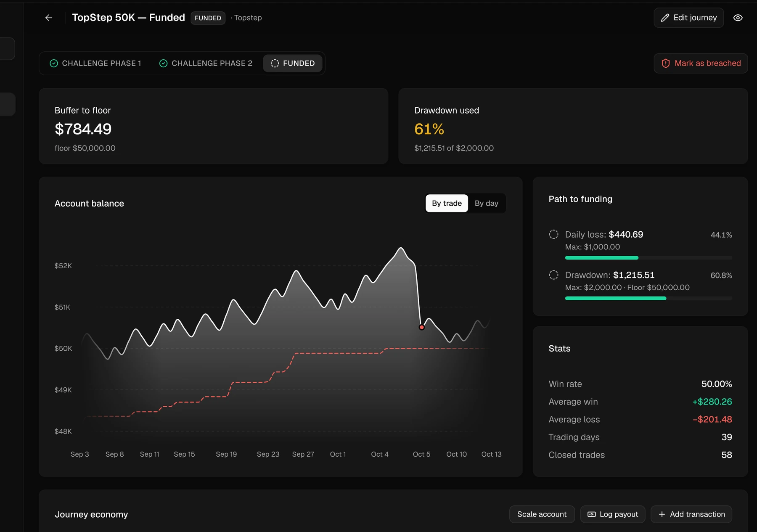Click the Path to funding heading
Image resolution: width=757 pixels, height=532 pixels.
580,199
